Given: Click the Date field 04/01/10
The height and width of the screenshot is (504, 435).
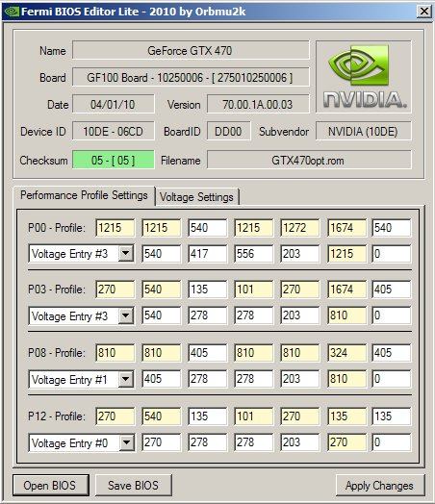Looking at the screenshot, I should (x=114, y=104).
